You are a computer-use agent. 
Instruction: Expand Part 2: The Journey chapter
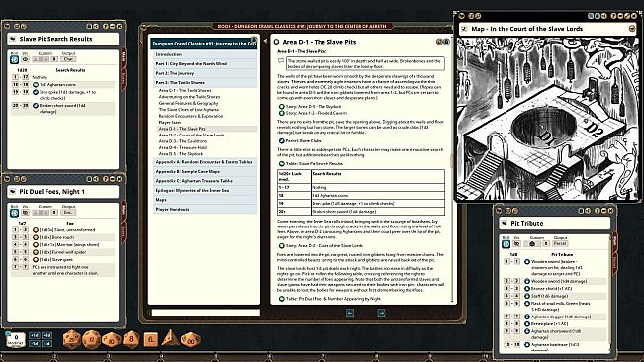tap(206, 73)
